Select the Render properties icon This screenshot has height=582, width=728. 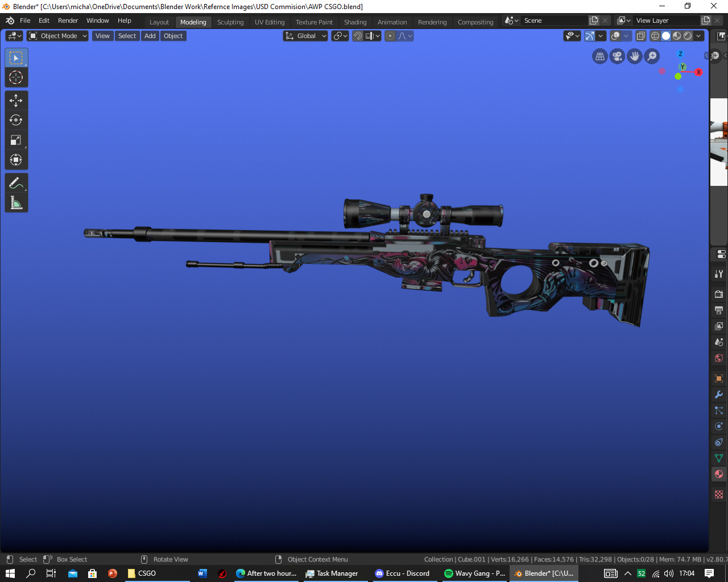718,294
